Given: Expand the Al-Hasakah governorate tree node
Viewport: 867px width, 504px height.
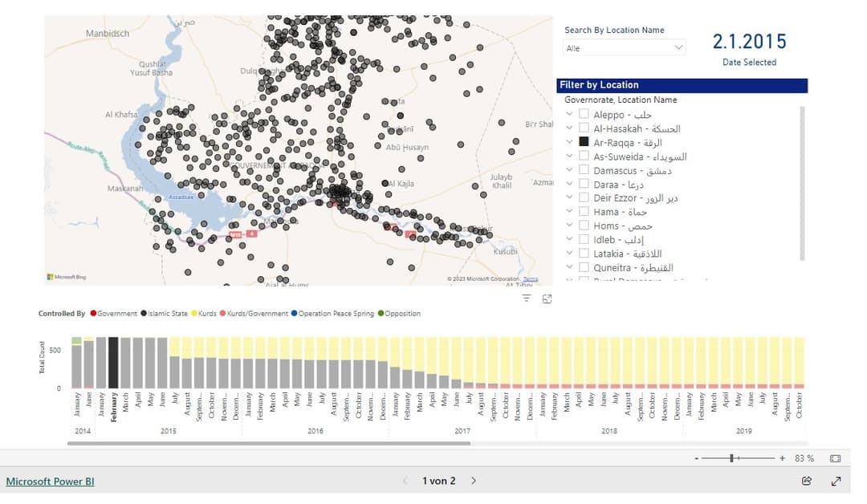Looking at the screenshot, I should [569, 128].
